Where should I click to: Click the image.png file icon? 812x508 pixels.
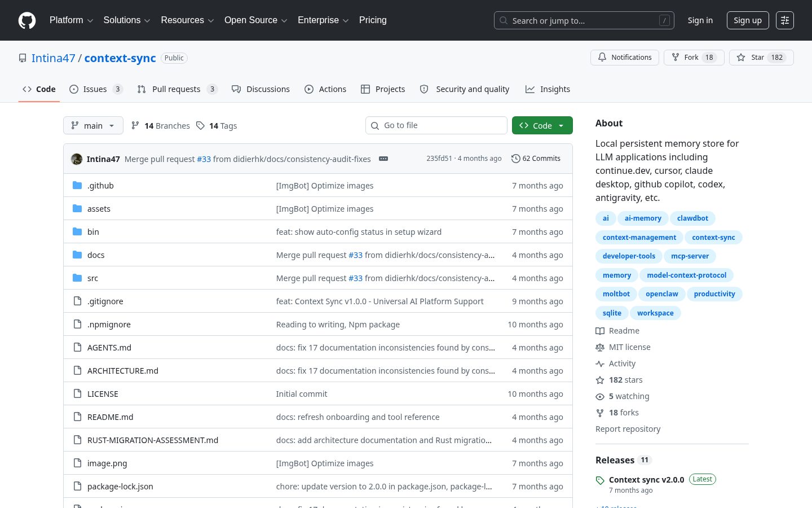click(x=78, y=463)
